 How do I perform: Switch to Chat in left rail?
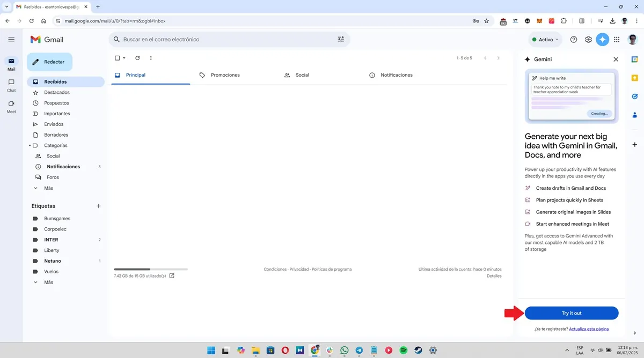(11, 85)
